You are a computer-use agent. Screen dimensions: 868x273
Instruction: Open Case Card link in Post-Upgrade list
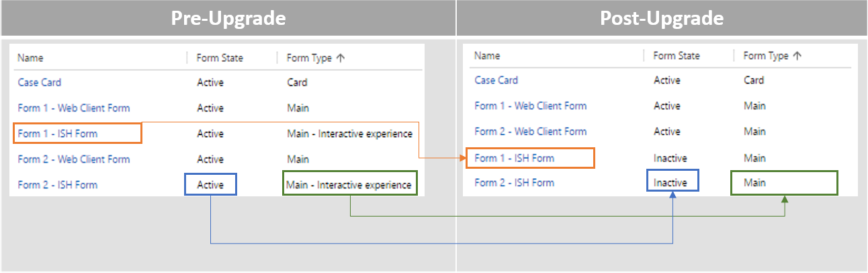[496, 80]
